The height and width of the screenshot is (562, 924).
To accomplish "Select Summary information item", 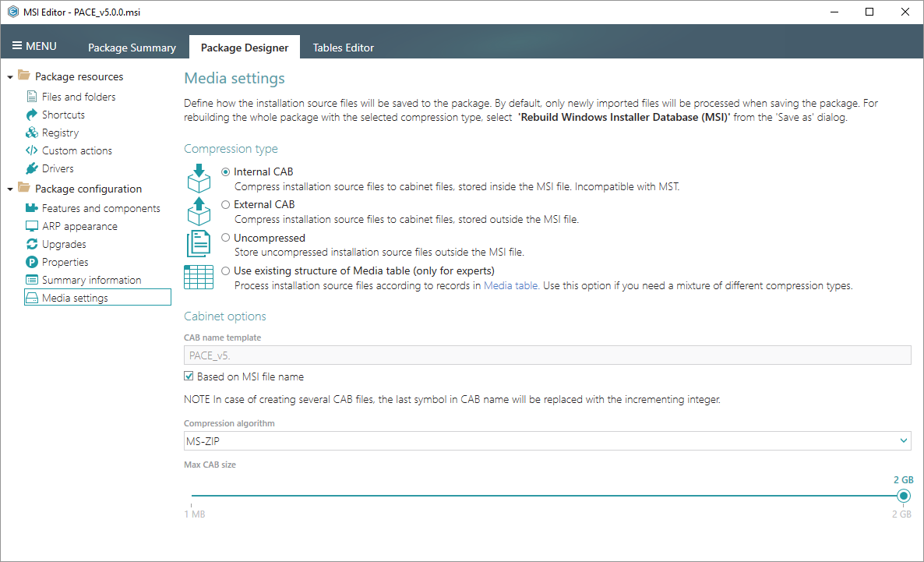I will pyautogui.click(x=91, y=280).
